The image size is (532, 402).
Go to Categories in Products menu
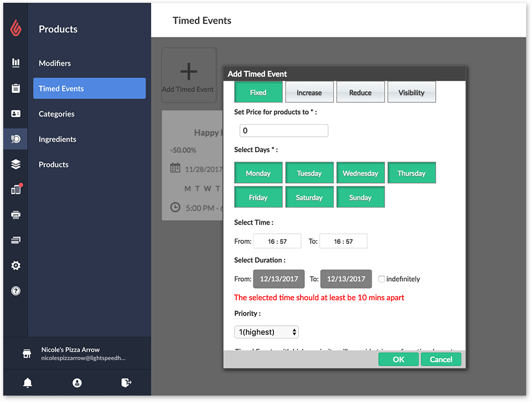click(56, 114)
